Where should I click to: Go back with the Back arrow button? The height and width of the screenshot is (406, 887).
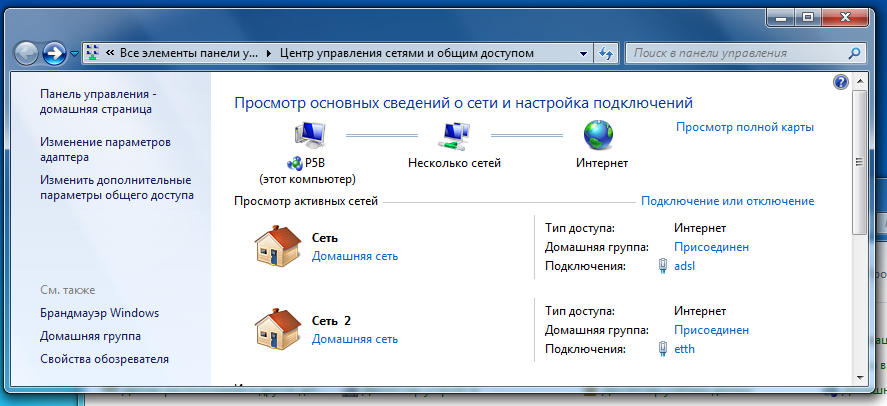click(26, 54)
